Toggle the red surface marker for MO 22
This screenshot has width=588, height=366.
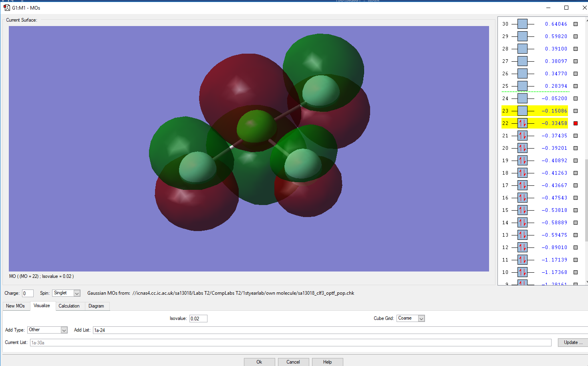576,123
